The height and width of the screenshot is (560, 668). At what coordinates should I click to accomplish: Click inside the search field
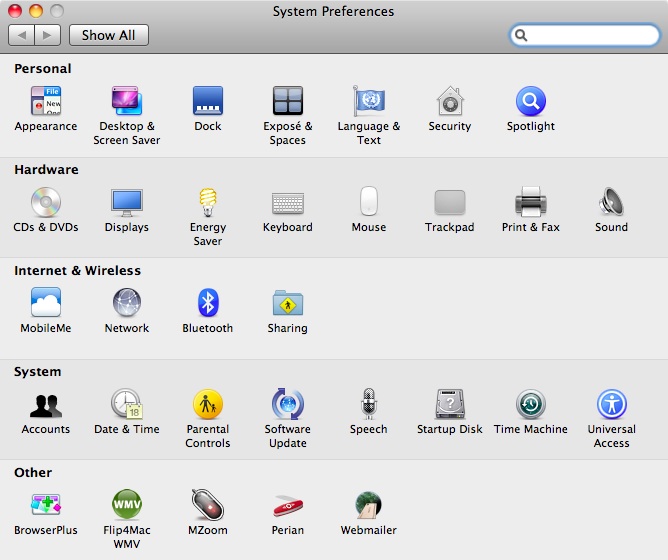[584, 35]
